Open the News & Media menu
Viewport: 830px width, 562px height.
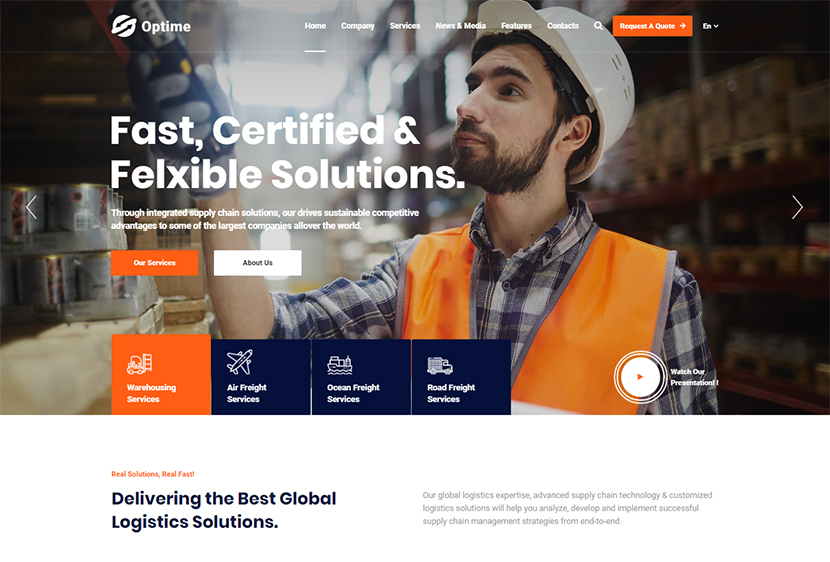(461, 25)
